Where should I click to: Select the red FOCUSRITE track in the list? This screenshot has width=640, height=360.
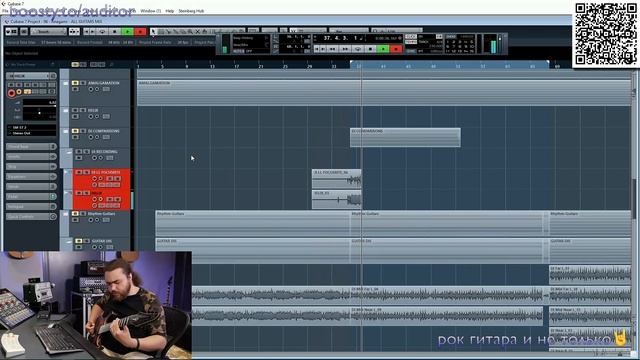coord(102,179)
